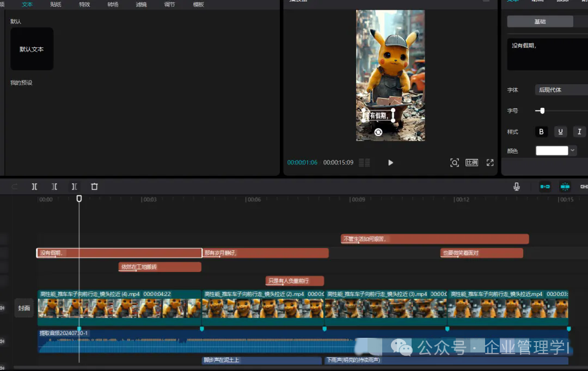The image size is (588, 371).
Task: Click the rotate handle below subtitle
Action: point(378,132)
